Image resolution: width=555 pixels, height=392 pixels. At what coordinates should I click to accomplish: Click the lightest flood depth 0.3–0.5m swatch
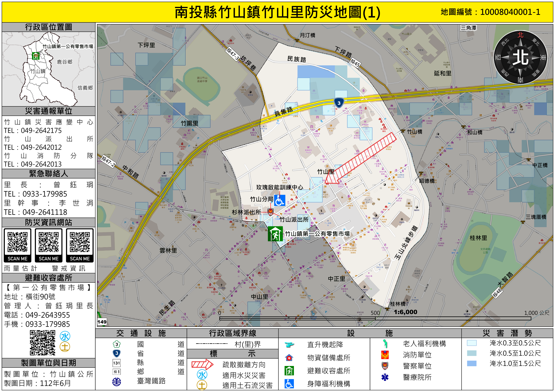pyautogui.click(x=472, y=343)
